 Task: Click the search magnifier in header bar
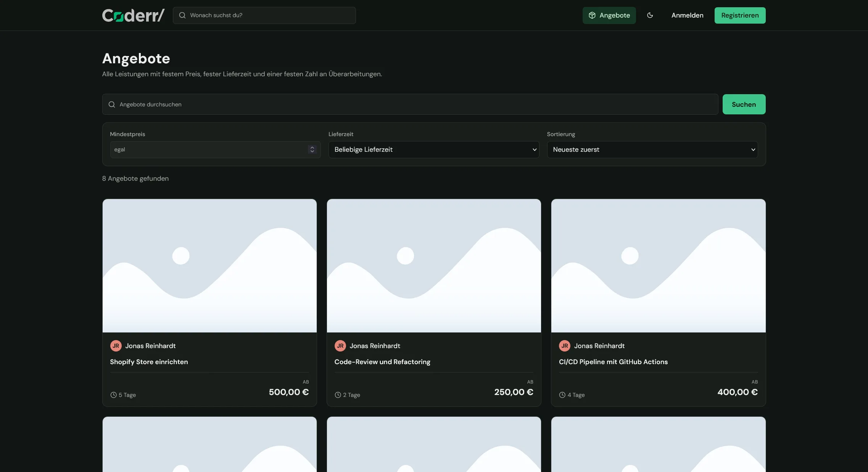pos(182,15)
